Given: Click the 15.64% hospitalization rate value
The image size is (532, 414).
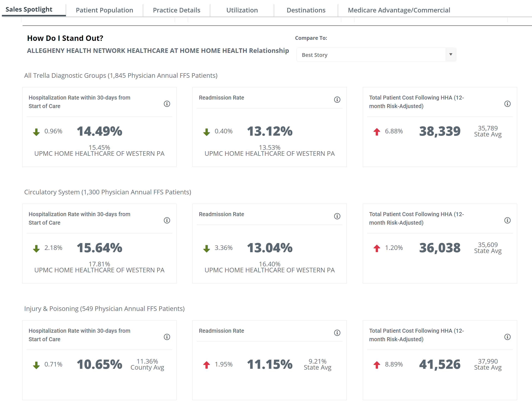Looking at the screenshot, I should click(99, 248).
